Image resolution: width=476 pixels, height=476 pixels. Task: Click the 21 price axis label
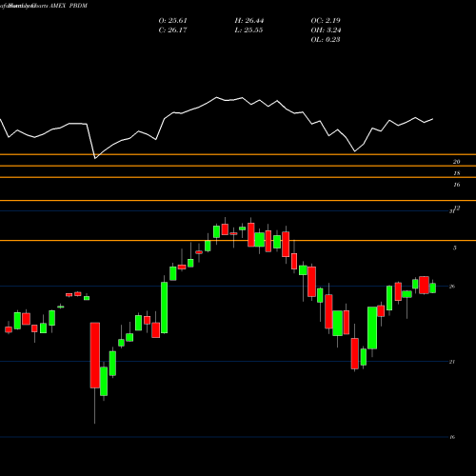(452, 362)
